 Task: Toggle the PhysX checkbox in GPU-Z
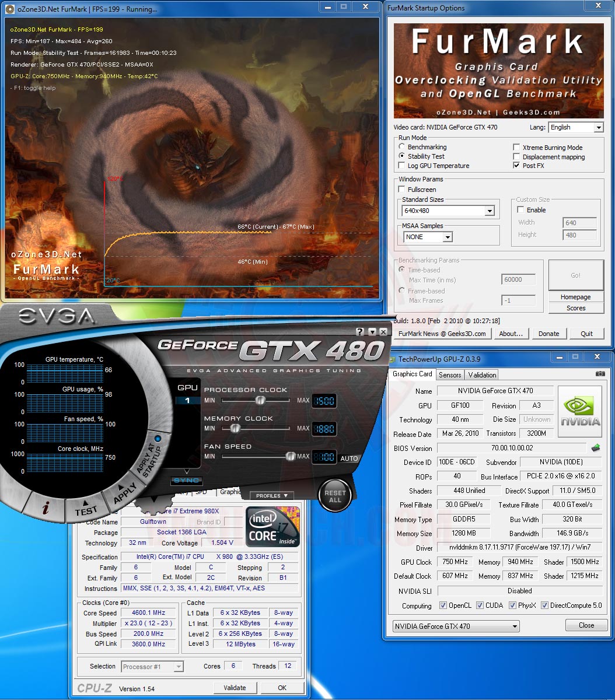pyautogui.click(x=512, y=605)
